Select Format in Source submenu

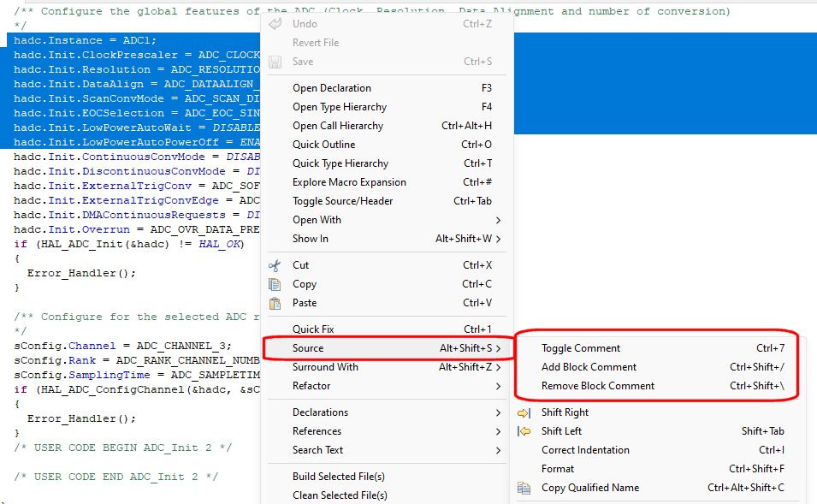[658, 469]
